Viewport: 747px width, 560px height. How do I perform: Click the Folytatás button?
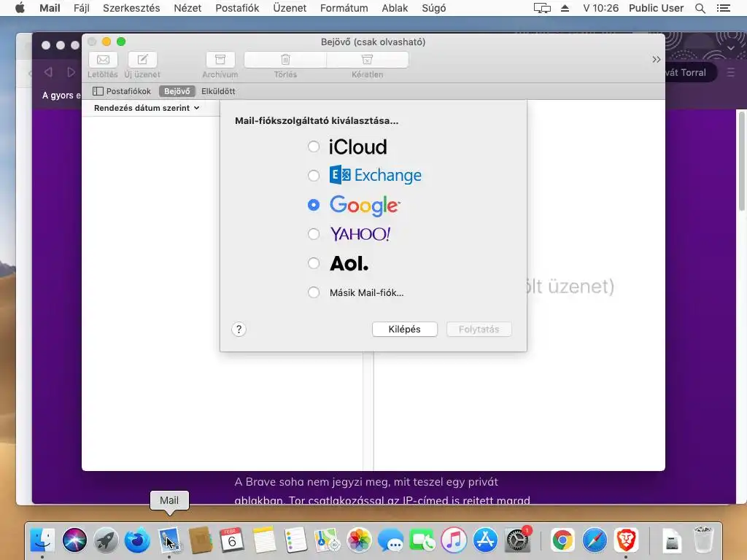(479, 329)
